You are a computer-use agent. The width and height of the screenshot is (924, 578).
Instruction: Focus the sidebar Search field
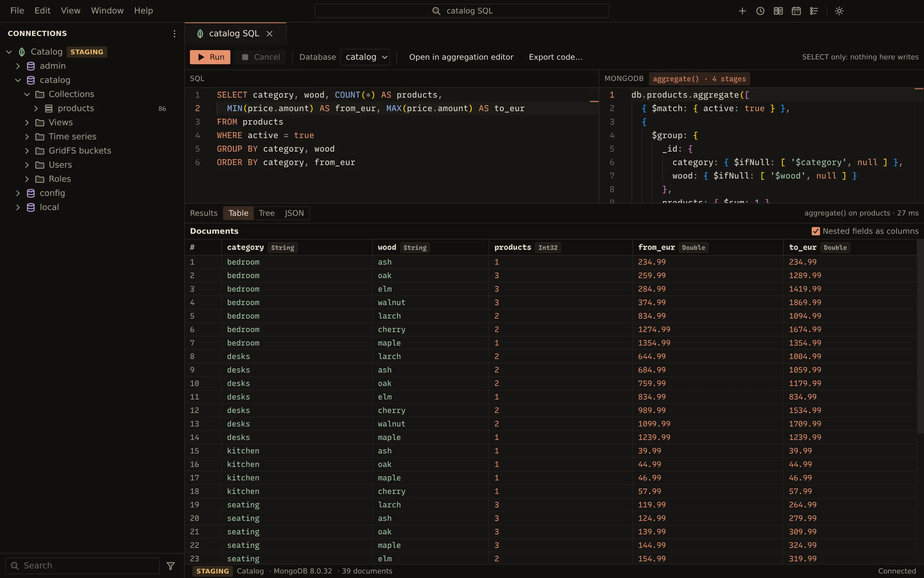(82, 566)
